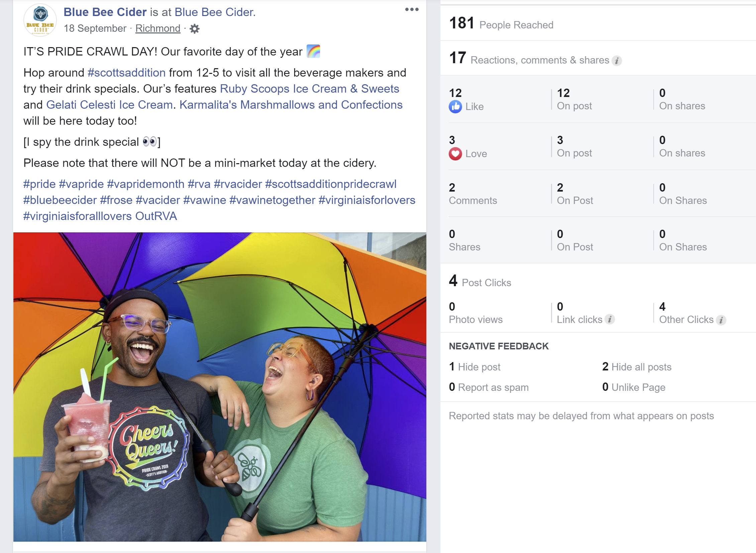Click the 0 Photo views stat

click(475, 313)
